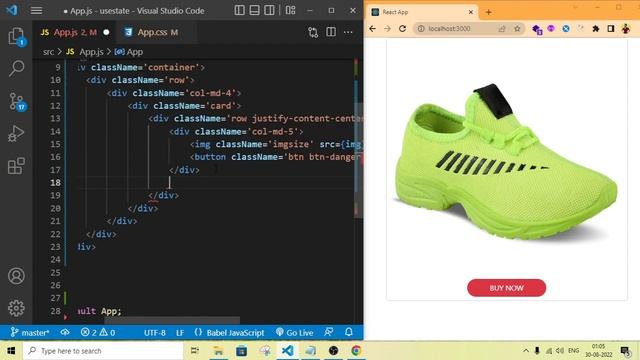Share this page from the address bar

(502, 29)
